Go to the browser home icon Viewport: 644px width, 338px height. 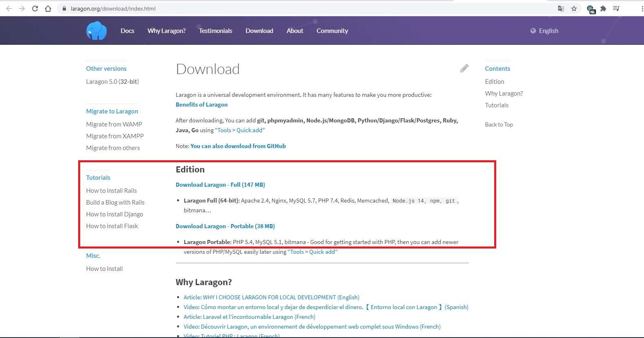(48, 9)
